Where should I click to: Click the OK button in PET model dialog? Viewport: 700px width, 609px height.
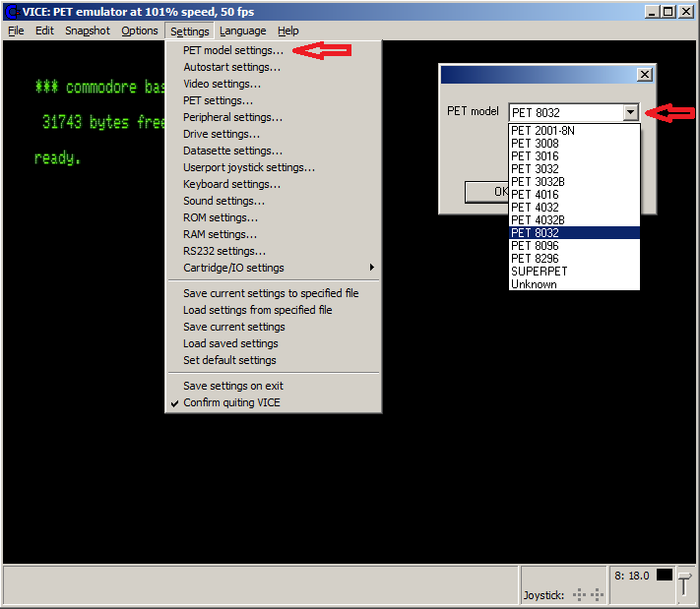(487, 192)
